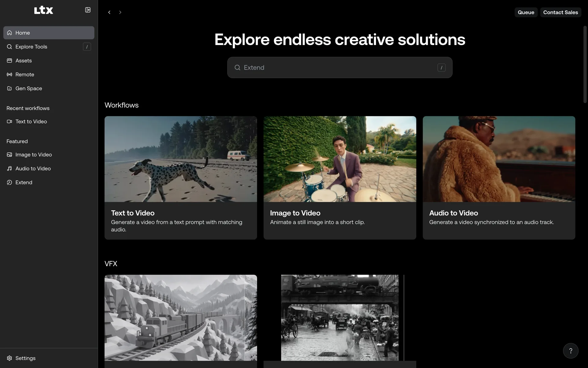588x368 pixels.
Task: Collapse the sidebar with the panel icon
Action: (x=88, y=10)
